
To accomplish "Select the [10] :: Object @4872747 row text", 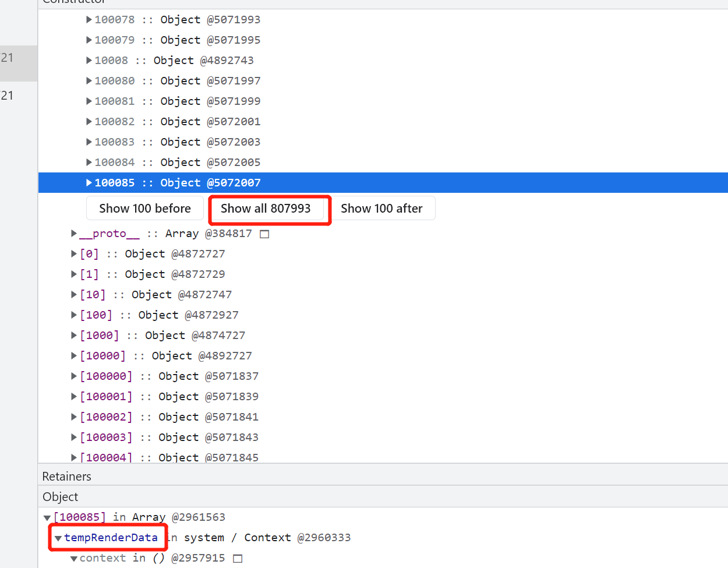I will (156, 295).
